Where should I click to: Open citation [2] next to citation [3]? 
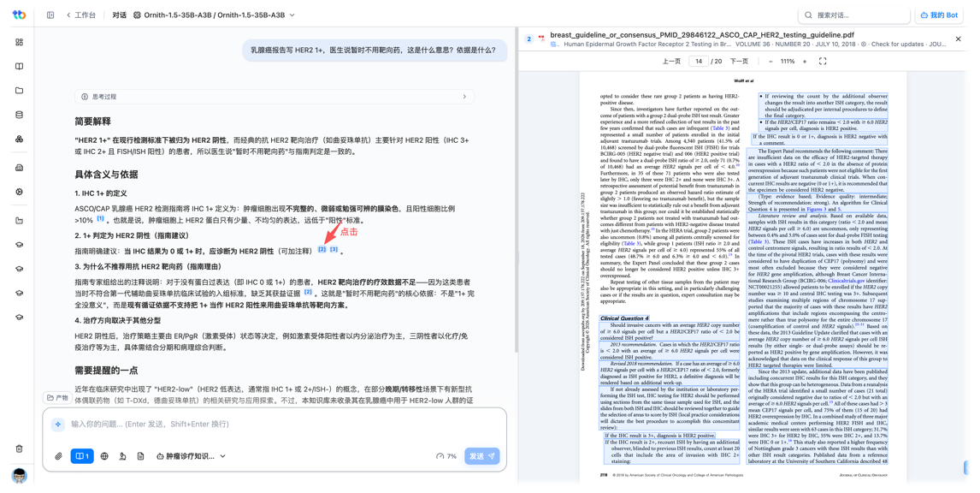point(322,250)
